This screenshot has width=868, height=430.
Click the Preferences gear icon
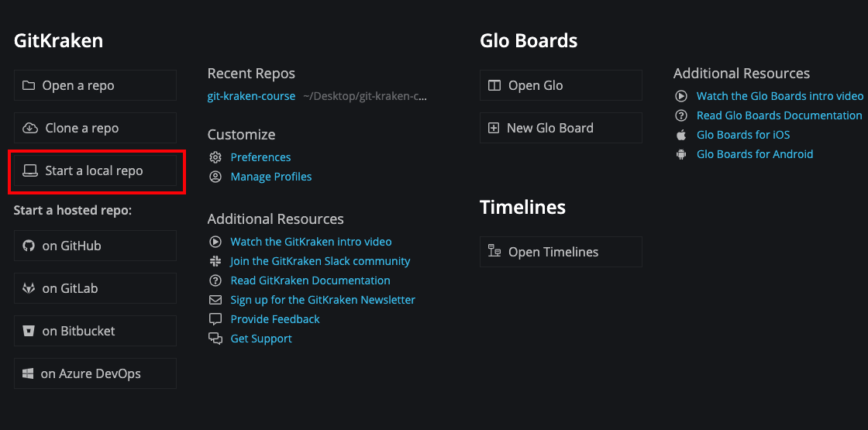(x=215, y=157)
